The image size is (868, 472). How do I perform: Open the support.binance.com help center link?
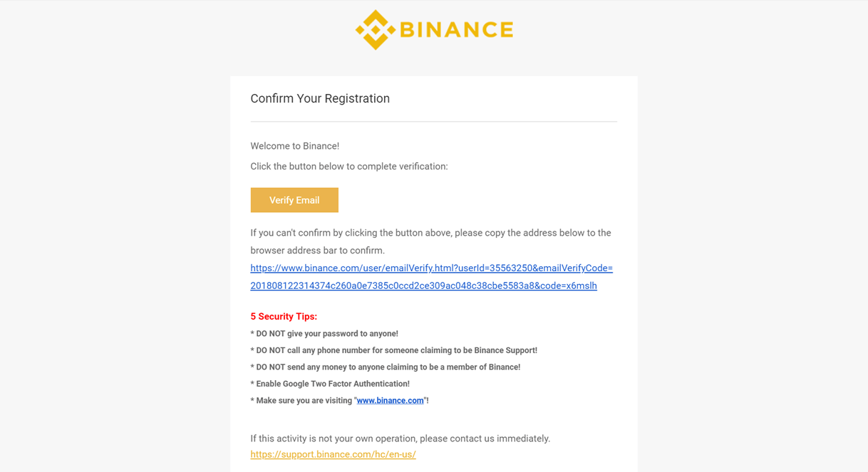coord(333,454)
